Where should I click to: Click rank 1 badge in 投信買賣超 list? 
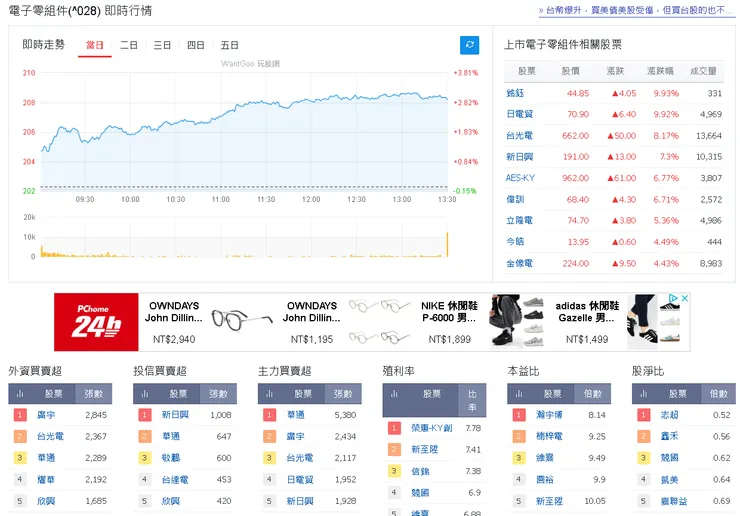144,415
